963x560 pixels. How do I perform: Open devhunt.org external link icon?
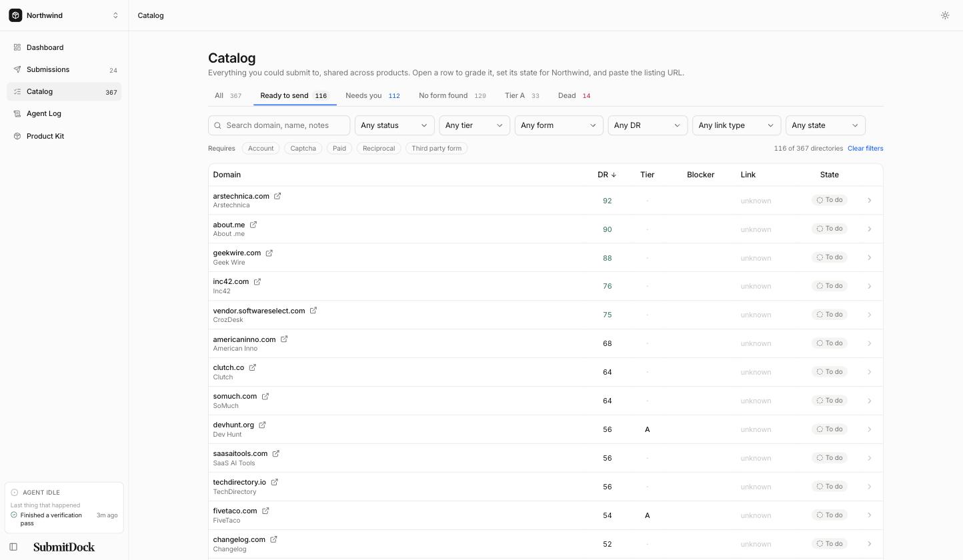pos(262,425)
